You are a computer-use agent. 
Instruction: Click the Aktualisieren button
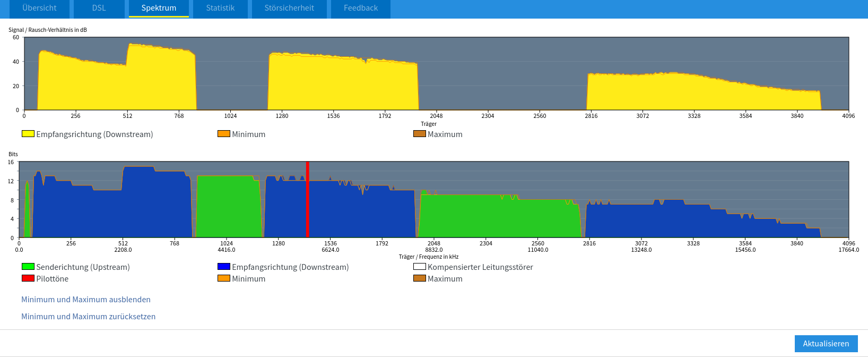[x=826, y=344]
